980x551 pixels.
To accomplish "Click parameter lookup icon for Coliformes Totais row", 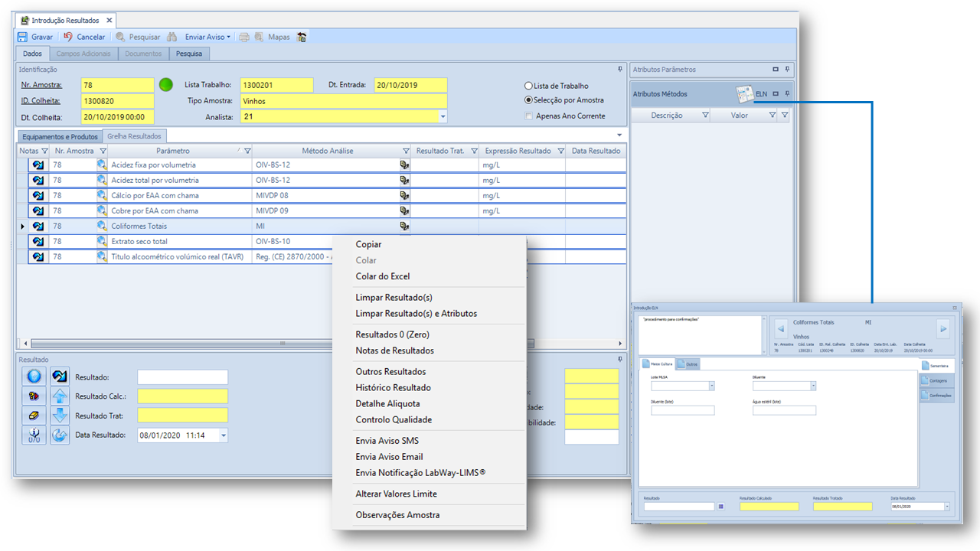I will 102,226.
